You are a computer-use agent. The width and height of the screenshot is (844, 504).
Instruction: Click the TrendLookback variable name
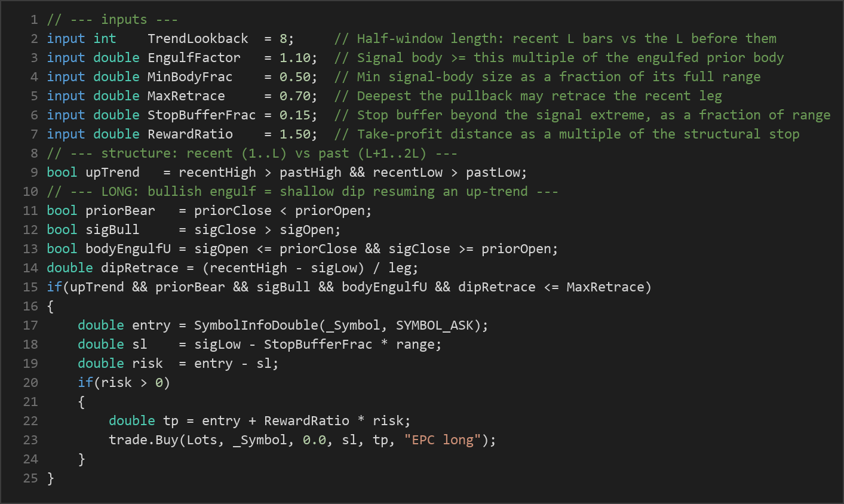[x=198, y=39]
